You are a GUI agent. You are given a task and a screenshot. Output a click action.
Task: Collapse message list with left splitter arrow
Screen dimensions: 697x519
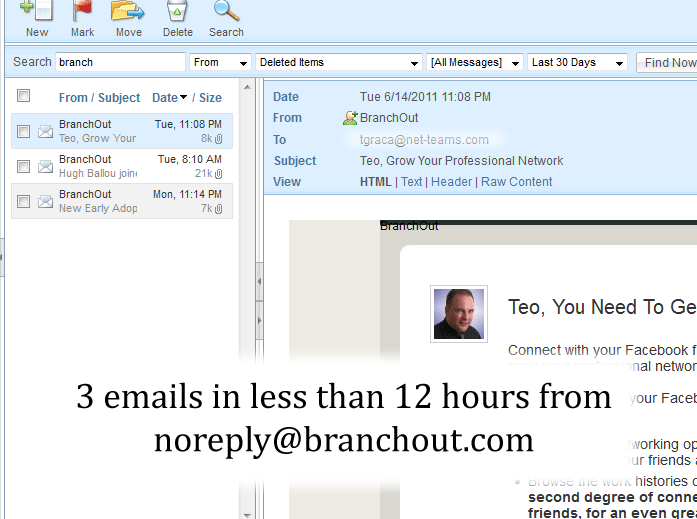259,281
